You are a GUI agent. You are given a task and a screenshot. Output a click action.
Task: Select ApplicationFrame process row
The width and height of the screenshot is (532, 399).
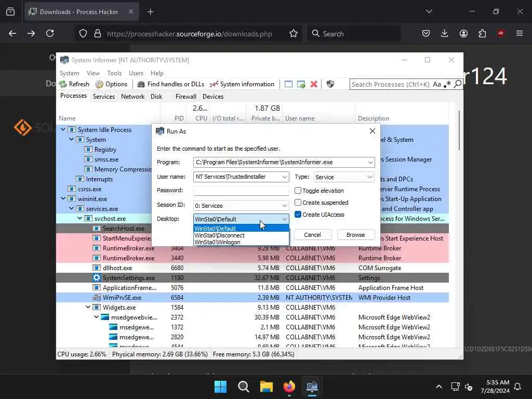click(252, 288)
